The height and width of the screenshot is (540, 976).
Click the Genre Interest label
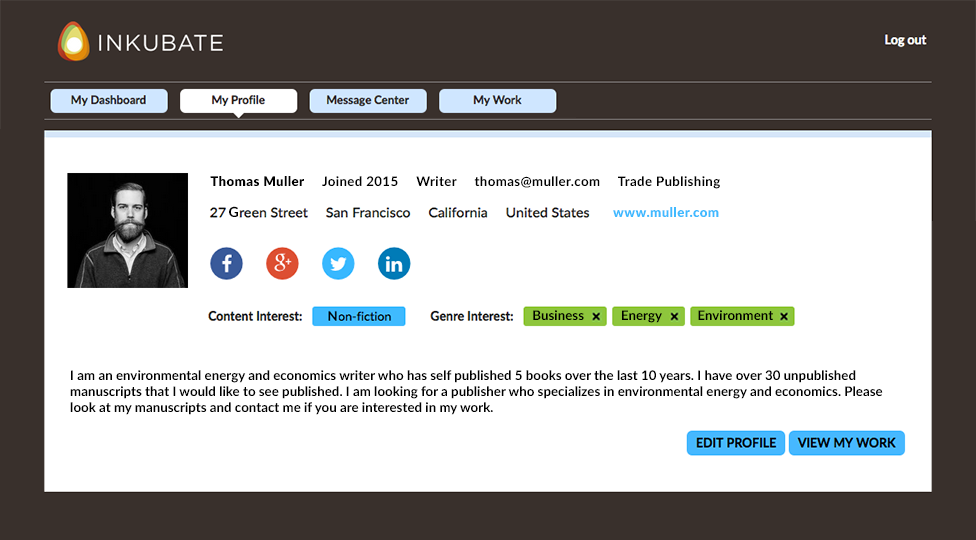pyautogui.click(x=472, y=316)
